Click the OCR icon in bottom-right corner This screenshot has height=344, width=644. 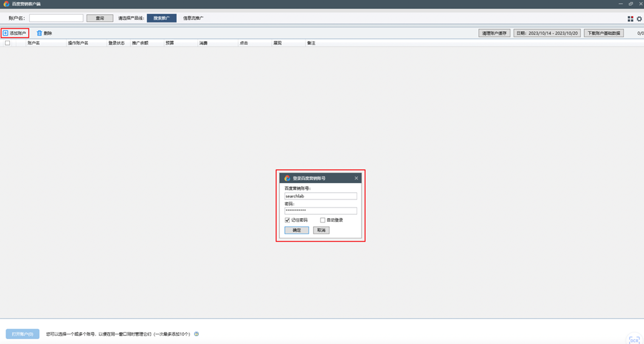(x=634, y=340)
